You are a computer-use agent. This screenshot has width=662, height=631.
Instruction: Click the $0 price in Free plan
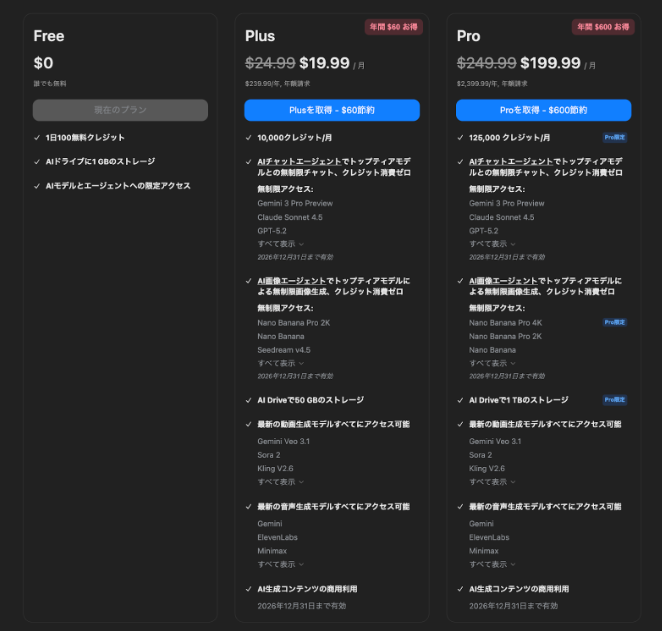[x=43, y=63]
